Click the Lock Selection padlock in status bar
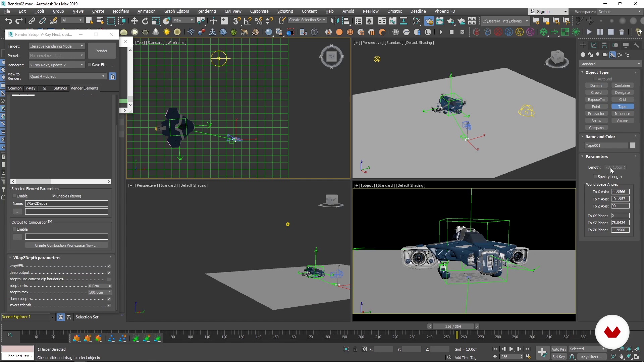This screenshot has height=362, width=644. pyautogui.click(x=355, y=349)
